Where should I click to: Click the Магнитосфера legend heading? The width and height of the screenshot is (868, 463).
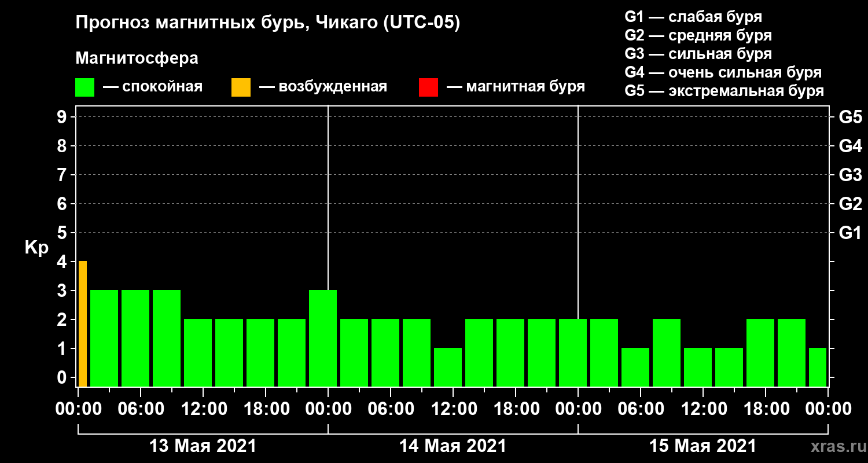pos(137,58)
